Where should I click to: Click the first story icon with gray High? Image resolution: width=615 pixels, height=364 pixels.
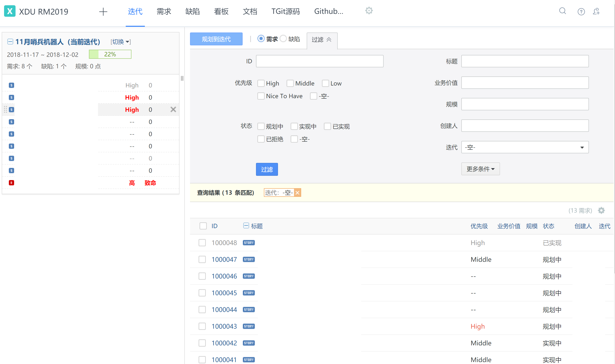11,85
